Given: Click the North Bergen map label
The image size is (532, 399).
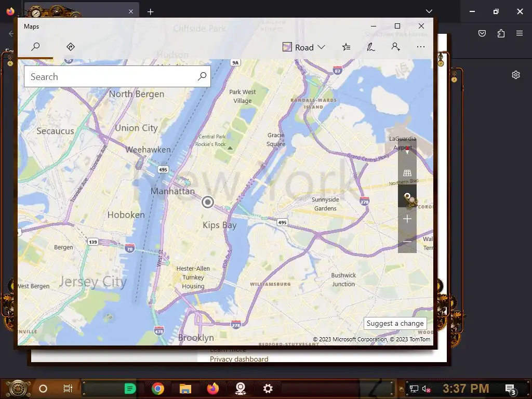Looking at the screenshot, I should 137,94.
